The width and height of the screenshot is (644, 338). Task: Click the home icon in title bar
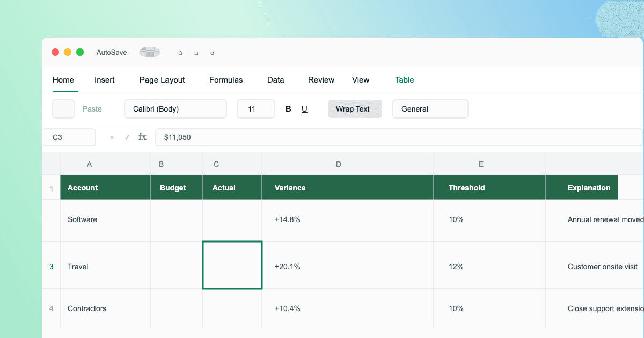180,53
